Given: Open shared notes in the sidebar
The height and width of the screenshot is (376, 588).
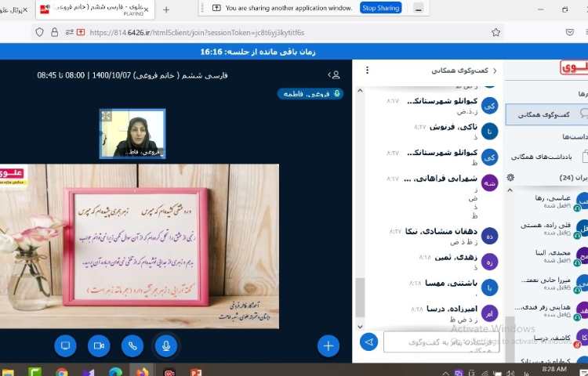Looking at the screenshot, I should [x=549, y=156].
